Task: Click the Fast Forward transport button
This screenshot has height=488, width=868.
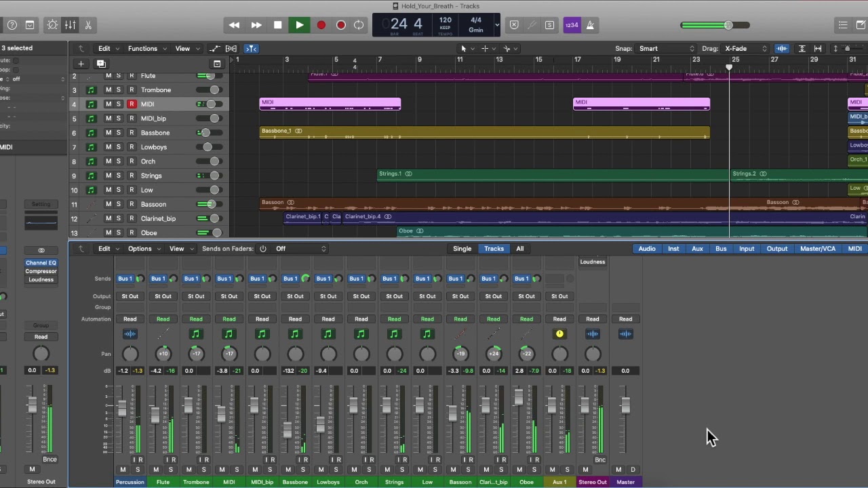Action: coord(256,25)
